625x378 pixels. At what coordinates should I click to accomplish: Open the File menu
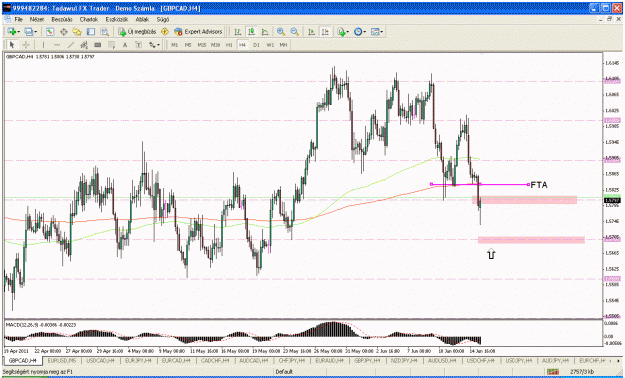coord(18,19)
